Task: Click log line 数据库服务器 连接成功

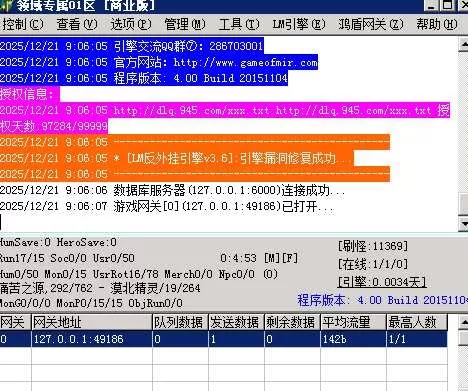Action: (173, 190)
